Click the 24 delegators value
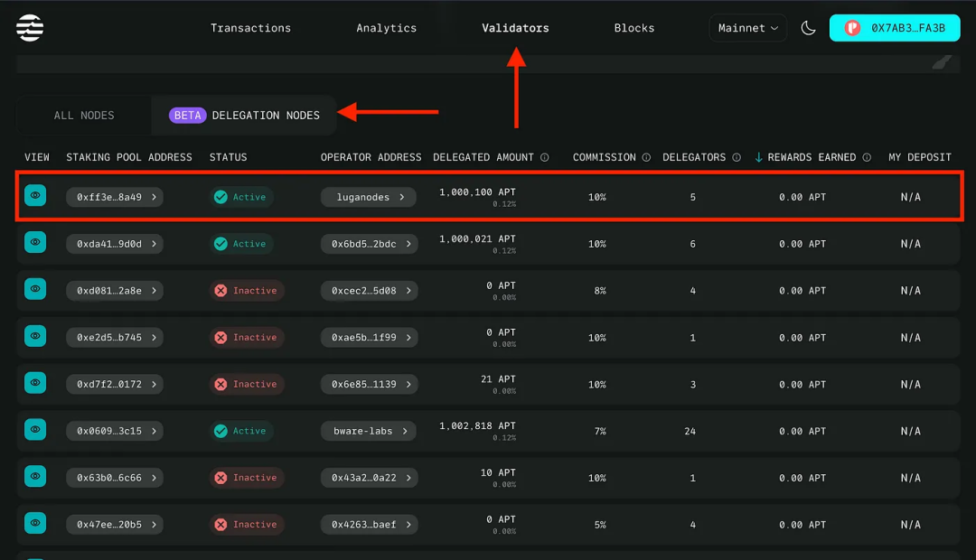976x560 pixels. click(690, 431)
